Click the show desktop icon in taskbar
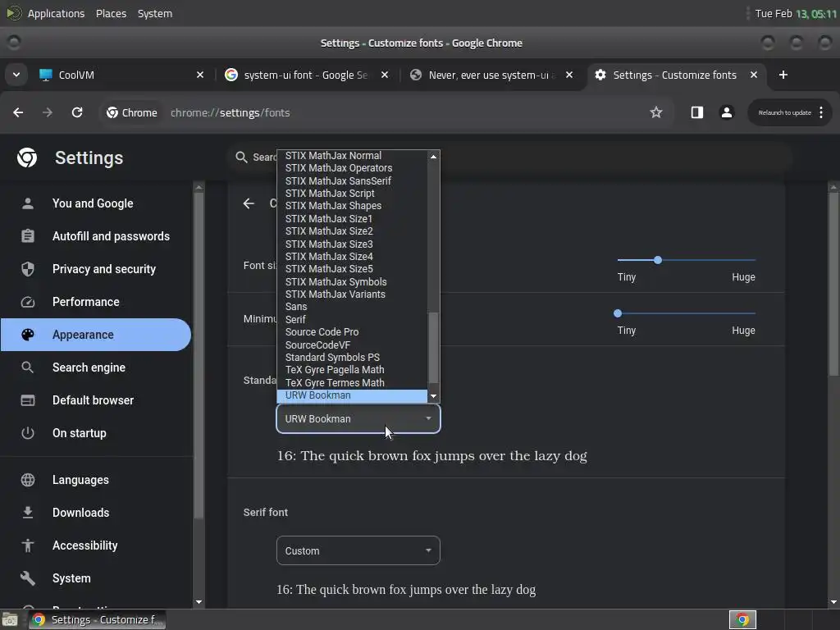840x630 pixels. (10, 620)
